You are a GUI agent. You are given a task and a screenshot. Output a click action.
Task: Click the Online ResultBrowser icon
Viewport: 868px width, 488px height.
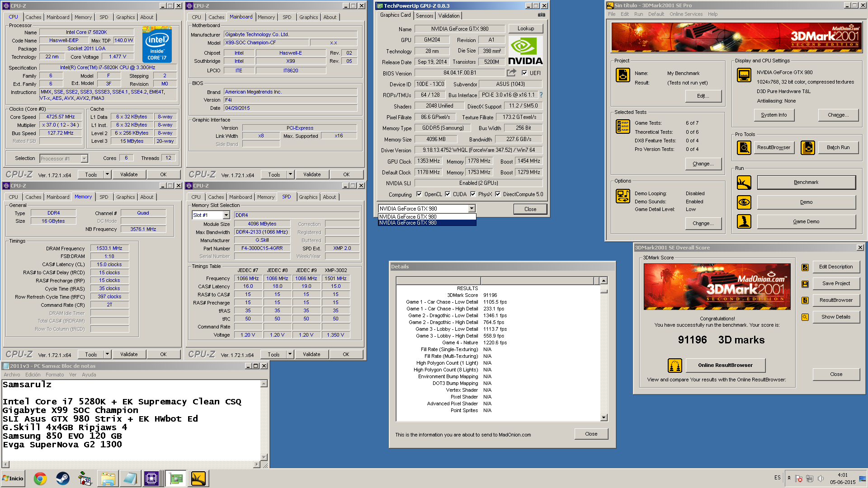pyautogui.click(x=675, y=365)
